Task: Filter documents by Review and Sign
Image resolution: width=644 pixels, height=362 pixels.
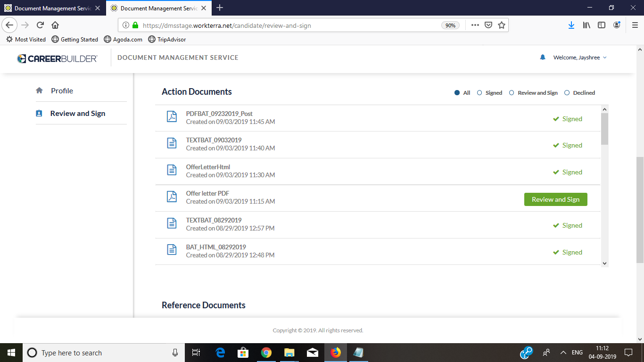Action: tap(512, 92)
